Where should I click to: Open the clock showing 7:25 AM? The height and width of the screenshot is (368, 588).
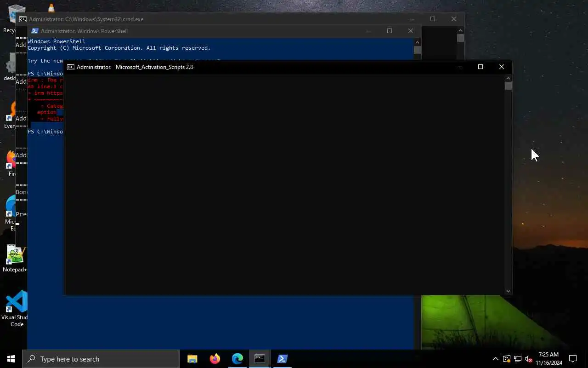click(x=548, y=359)
